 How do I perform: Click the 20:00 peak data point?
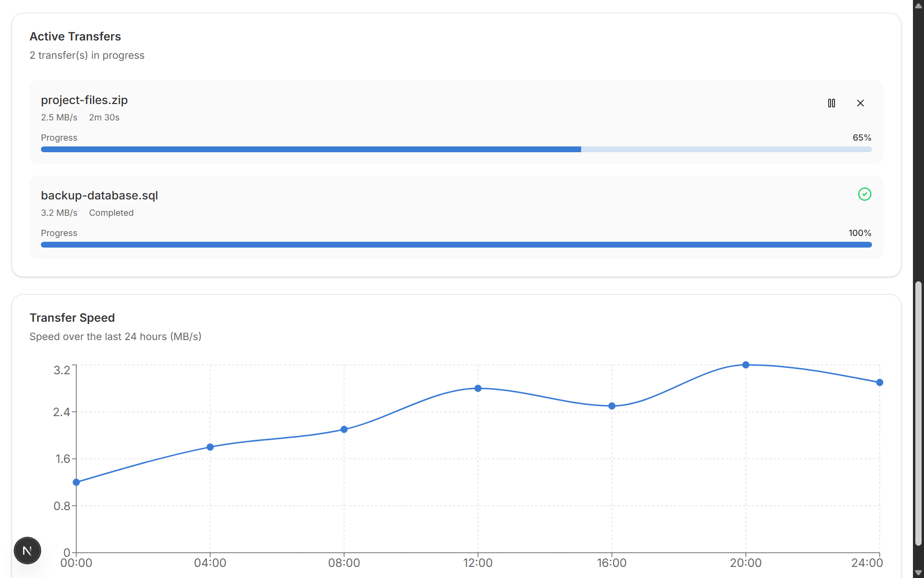pos(745,365)
